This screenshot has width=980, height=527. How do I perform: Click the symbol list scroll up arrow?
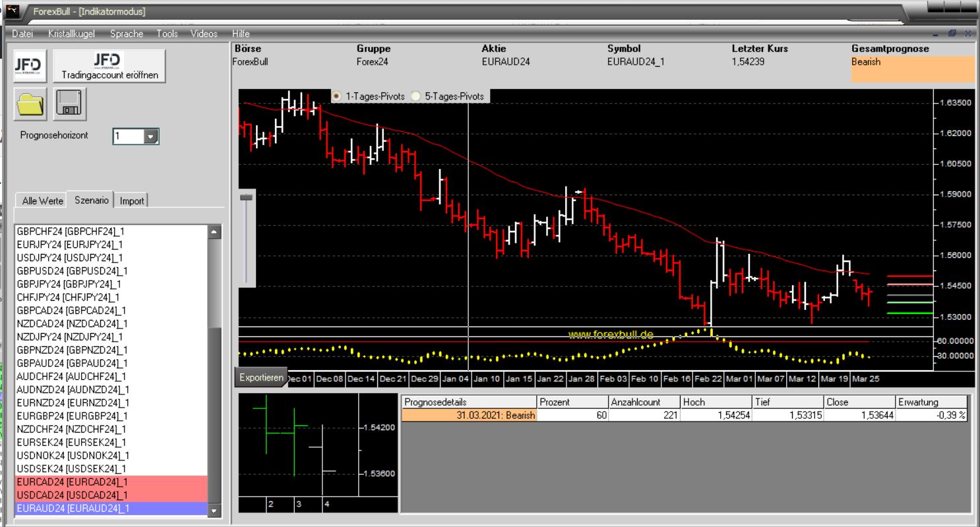coord(214,232)
